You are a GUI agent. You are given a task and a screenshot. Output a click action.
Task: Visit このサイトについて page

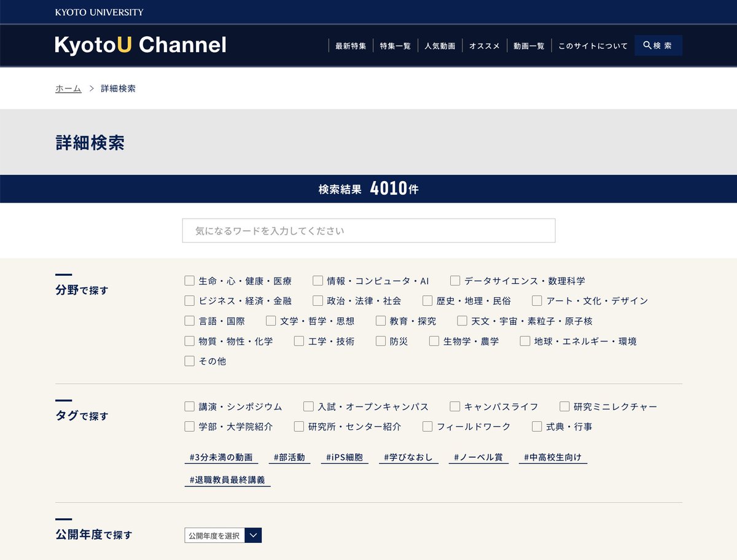(x=593, y=46)
